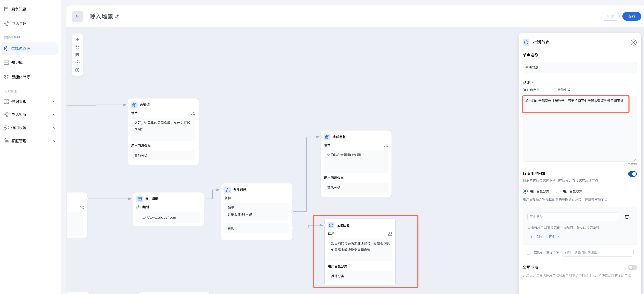Check 收集用户原话作为 checkbox
This screenshot has width=644, height=294.
coord(528,252)
